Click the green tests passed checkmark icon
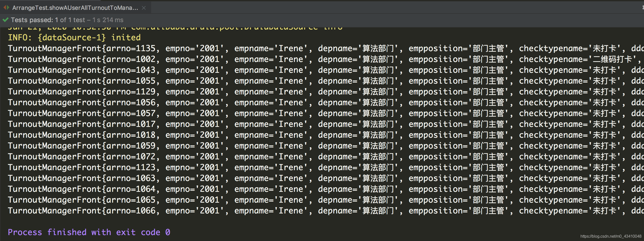This screenshot has width=644, height=241. 5,20
